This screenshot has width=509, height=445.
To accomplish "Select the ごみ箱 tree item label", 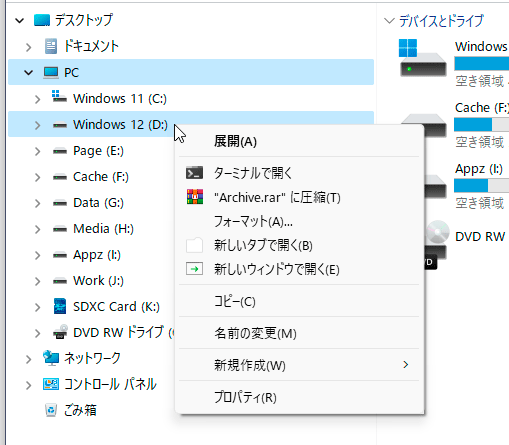I will [80, 410].
